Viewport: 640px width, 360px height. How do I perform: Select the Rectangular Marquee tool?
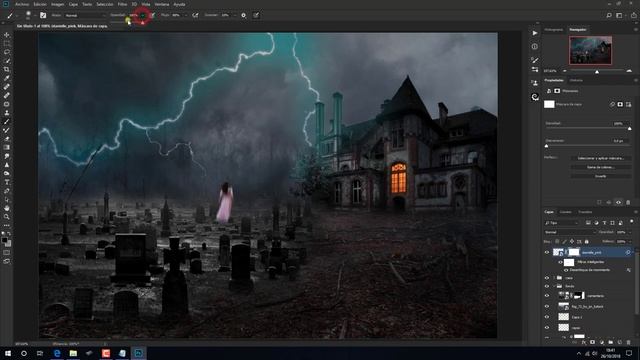(7, 44)
